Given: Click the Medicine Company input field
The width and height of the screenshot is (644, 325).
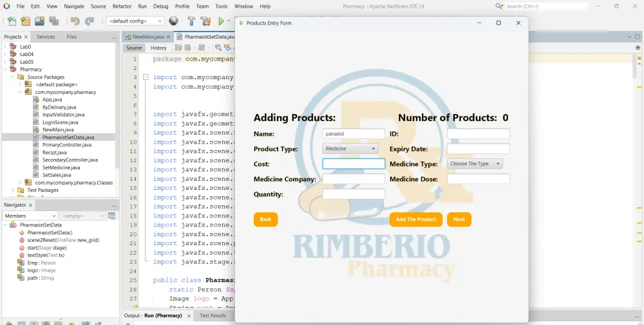Looking at the screenshot, I should coord(354,179).
